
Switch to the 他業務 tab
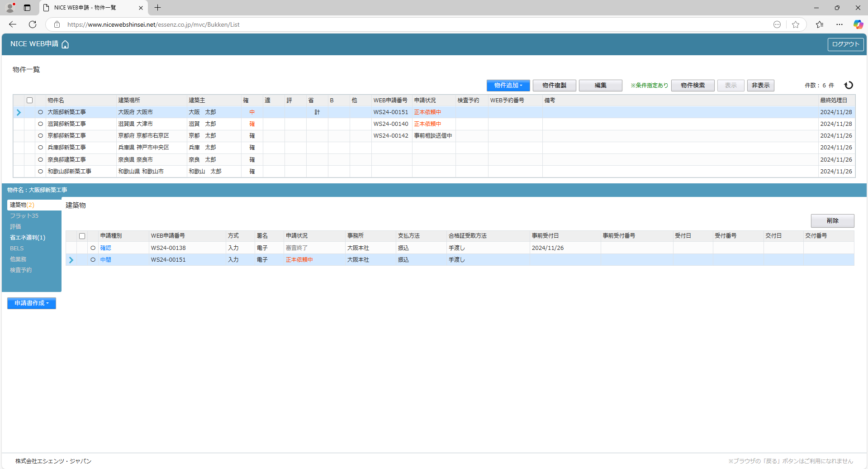tap(18, 259)
